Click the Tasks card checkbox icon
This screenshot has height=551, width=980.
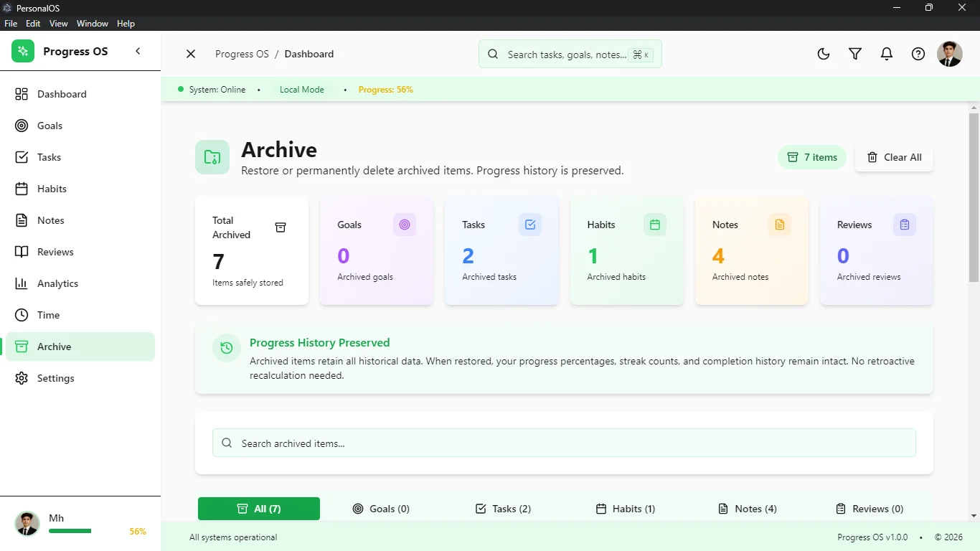tap(530, 225)
